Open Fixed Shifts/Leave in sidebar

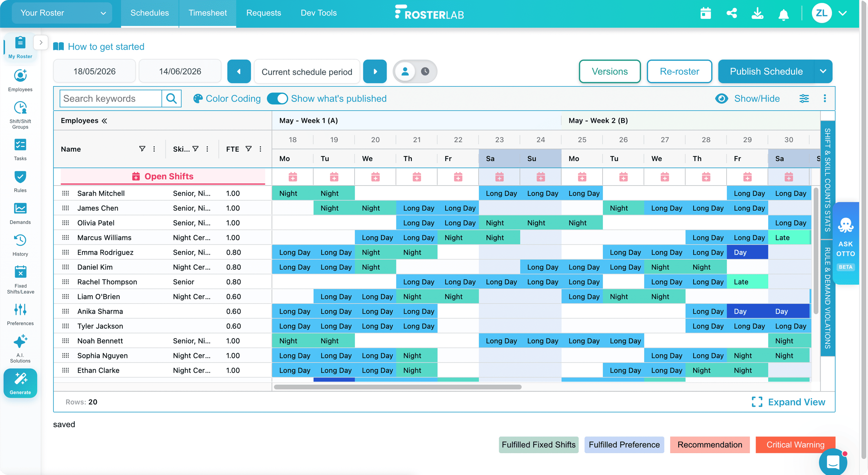tap(20, 280)
